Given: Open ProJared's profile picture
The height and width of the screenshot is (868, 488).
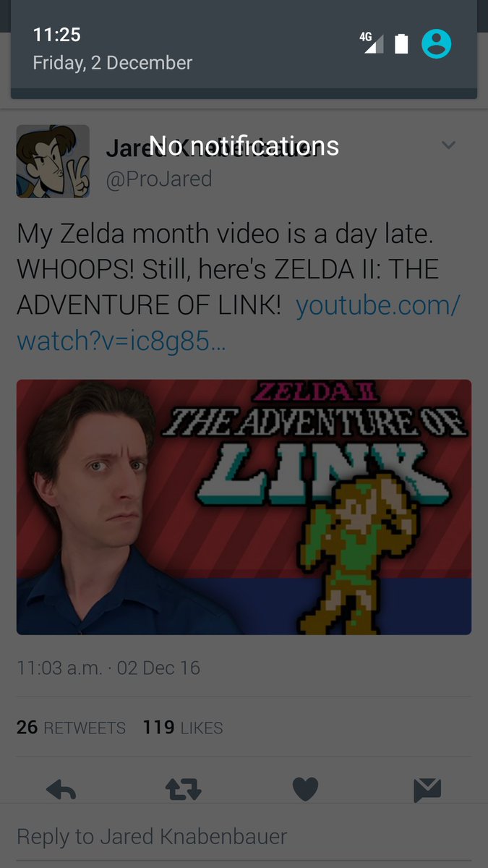Looking at the screenshot, I should pyautogui.click(x=53, y=161).
